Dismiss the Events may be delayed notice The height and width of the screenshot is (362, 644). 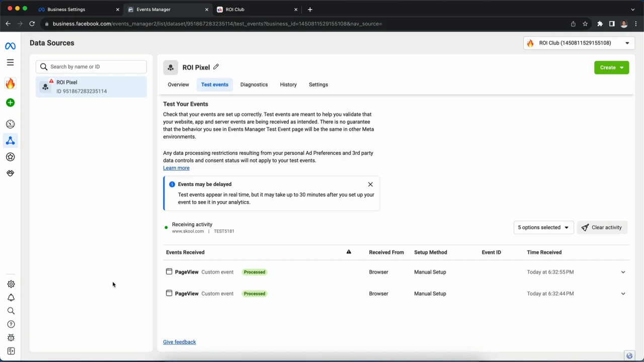coord(370,185)
